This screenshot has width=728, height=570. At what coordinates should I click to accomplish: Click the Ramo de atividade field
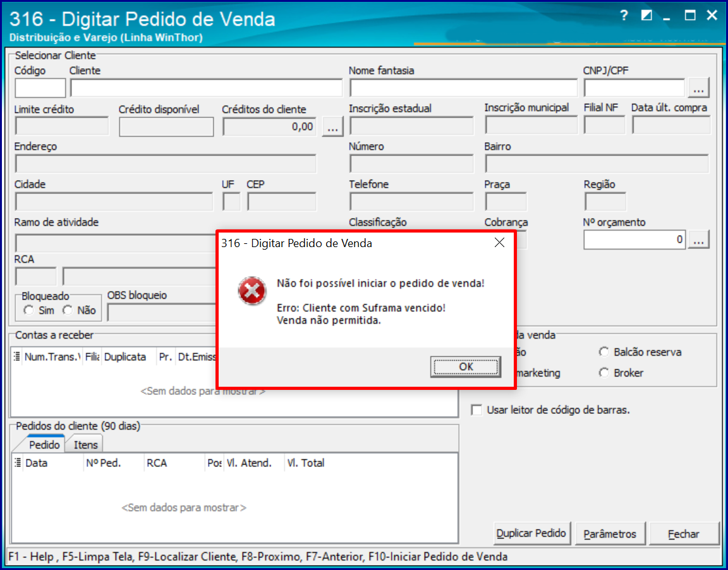116,243
